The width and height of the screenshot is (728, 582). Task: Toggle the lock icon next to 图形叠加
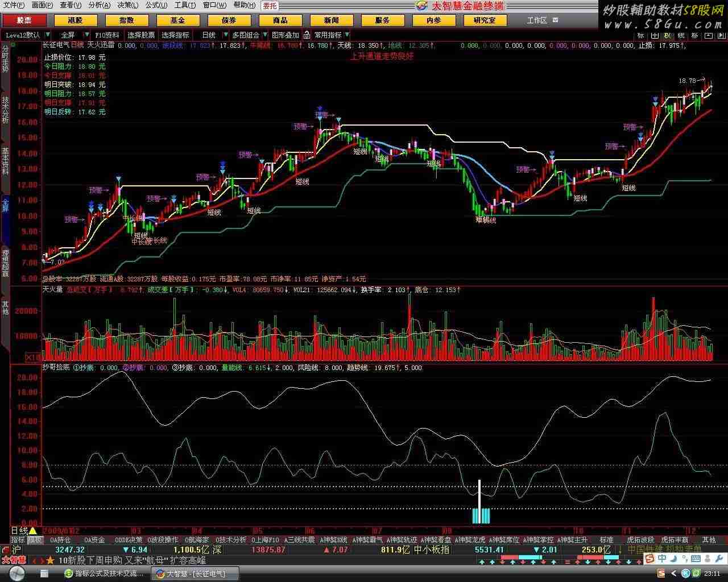point(307,35)
